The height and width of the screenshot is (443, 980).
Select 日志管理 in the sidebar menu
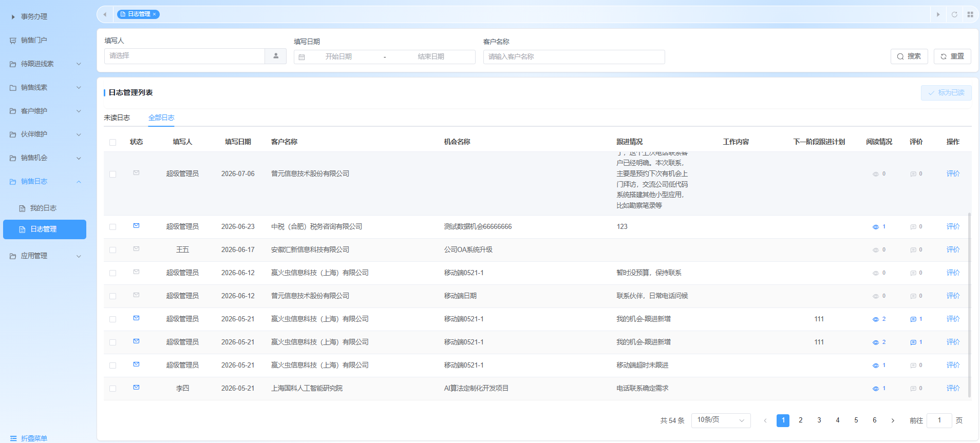45,229
